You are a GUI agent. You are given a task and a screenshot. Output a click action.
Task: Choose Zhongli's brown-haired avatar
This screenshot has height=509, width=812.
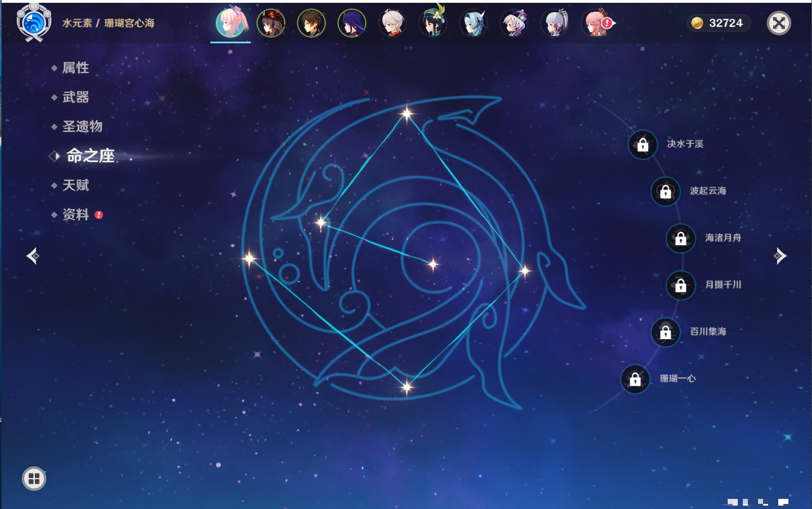point(312,23)
